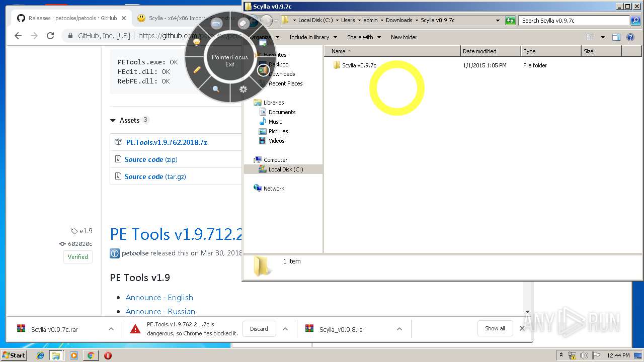Screen dimensions: 644x362
Task: Select Local Disk (C:) breadcrumb
Action: click(x=315, y=21)
